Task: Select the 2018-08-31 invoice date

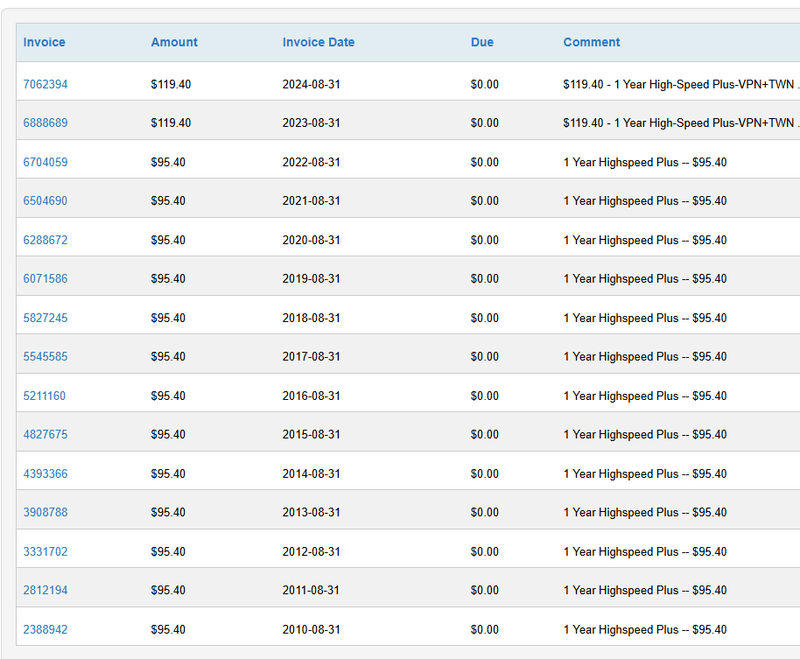Action: coord(311,318)
